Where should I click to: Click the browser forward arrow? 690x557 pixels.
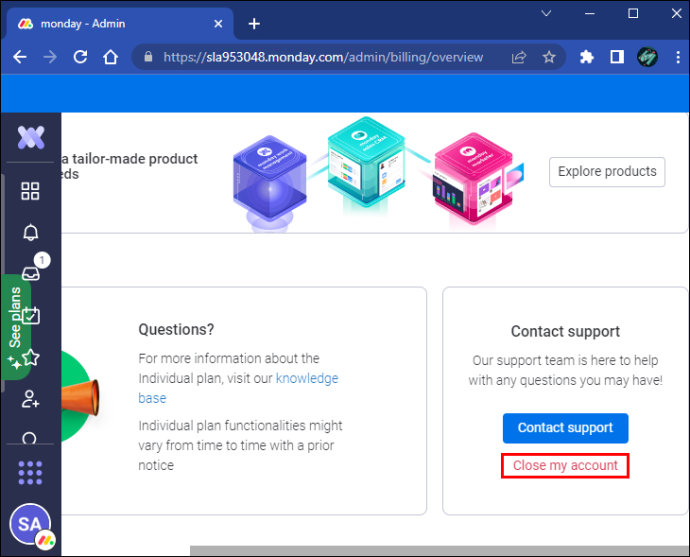click(x=50, y=57)
